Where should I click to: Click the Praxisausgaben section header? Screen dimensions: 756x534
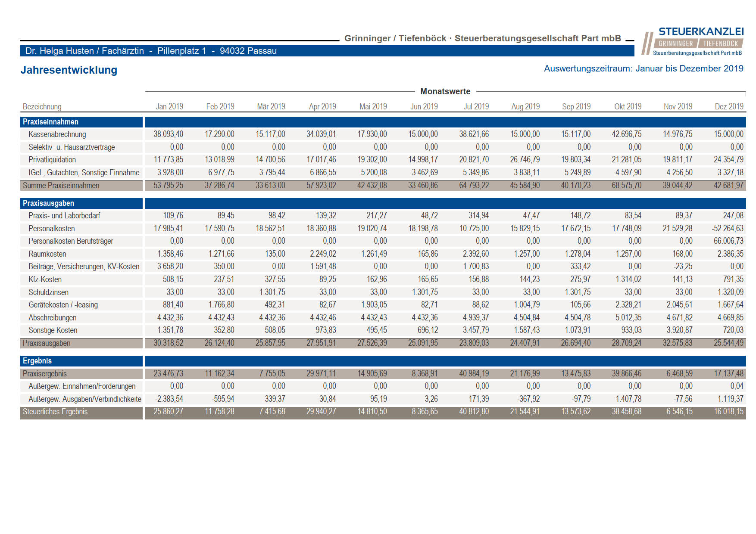[x=81, y=203]
